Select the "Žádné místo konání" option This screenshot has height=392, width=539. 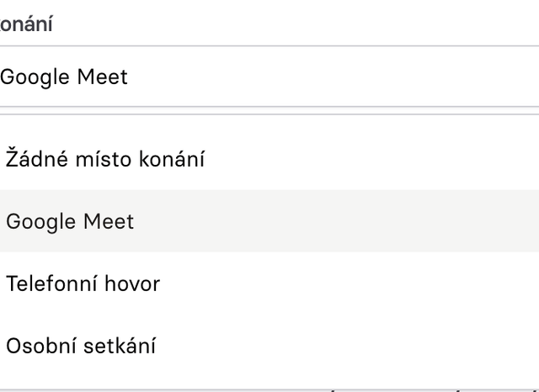pos(105,159)
